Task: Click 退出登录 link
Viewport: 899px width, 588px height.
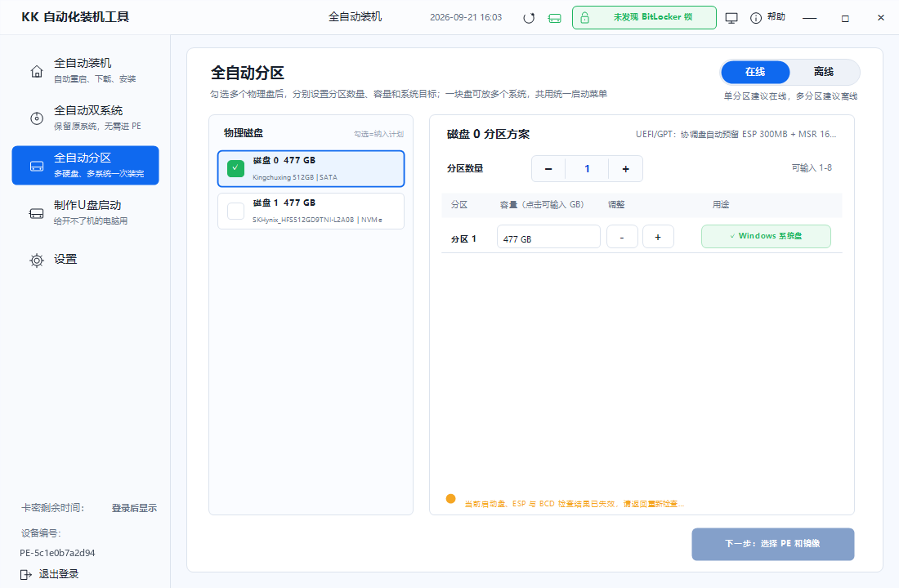Action: 59,574
